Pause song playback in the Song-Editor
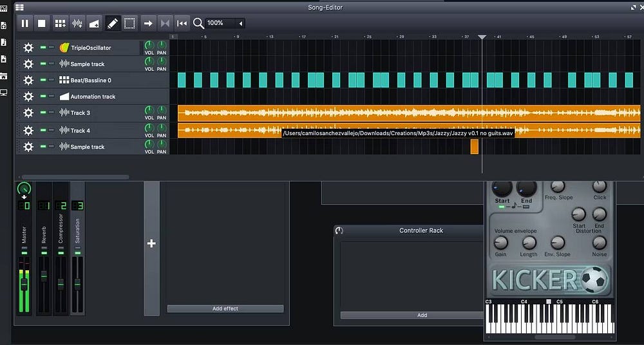Image resolution: width=644 pixels, height=345 pixels. click(x=24, y=23)
